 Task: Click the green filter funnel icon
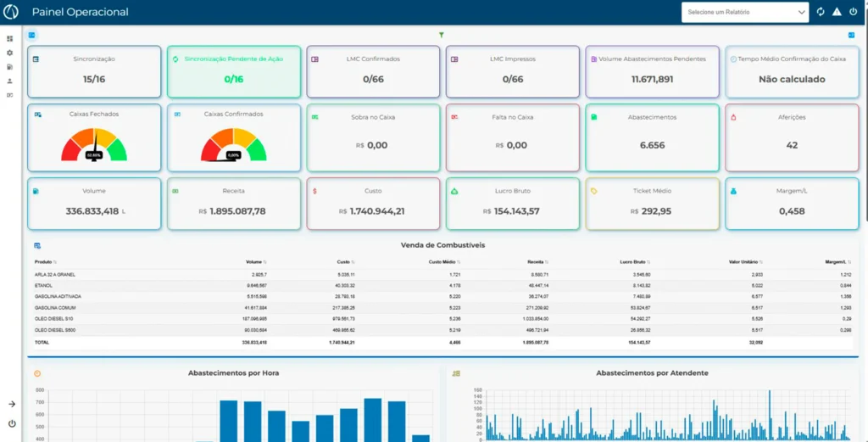point(442,36)
